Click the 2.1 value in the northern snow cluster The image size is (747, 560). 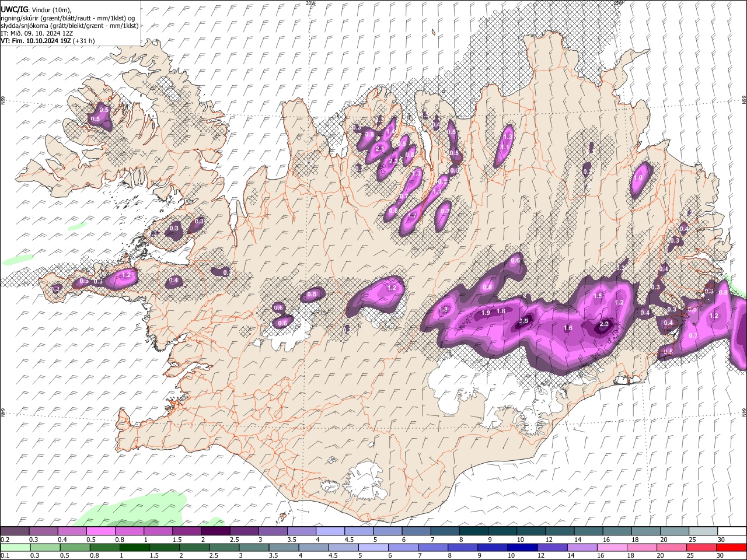point(380,149)
